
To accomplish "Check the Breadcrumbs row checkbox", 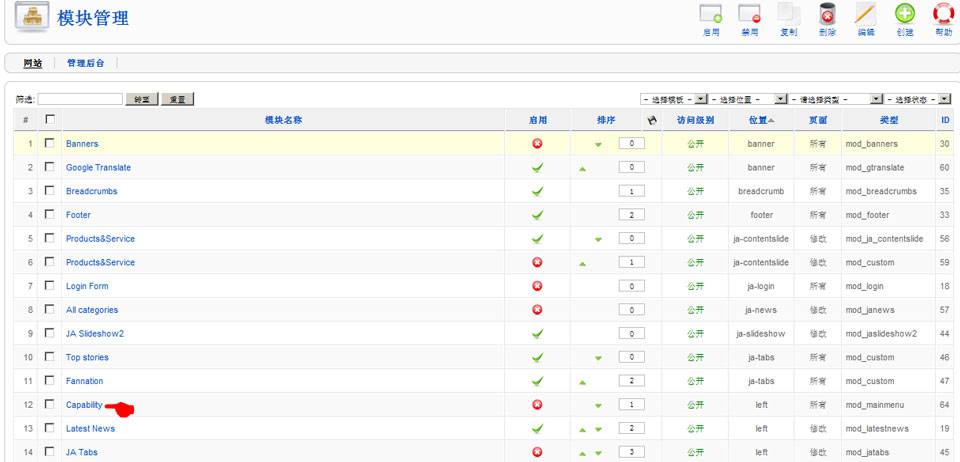I will tap(50, 190).
